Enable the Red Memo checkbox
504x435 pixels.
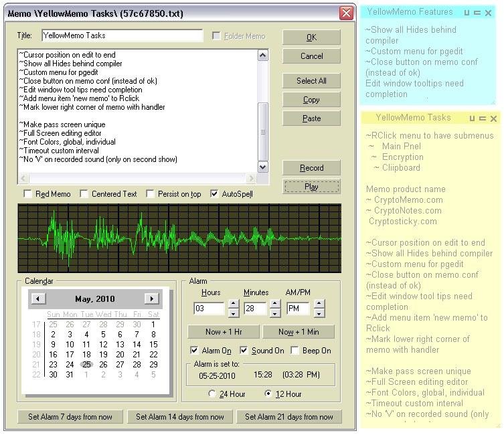(27, 193)
